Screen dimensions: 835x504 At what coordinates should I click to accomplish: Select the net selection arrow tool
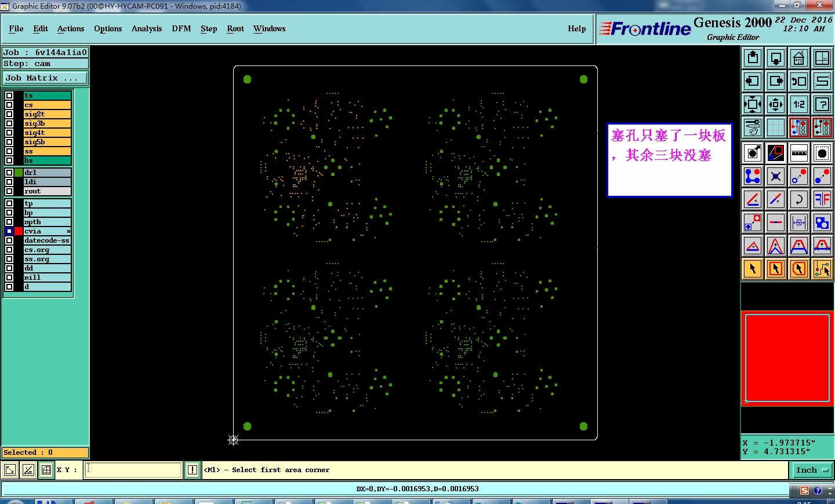pyautogui.click(x=822, y=269)
